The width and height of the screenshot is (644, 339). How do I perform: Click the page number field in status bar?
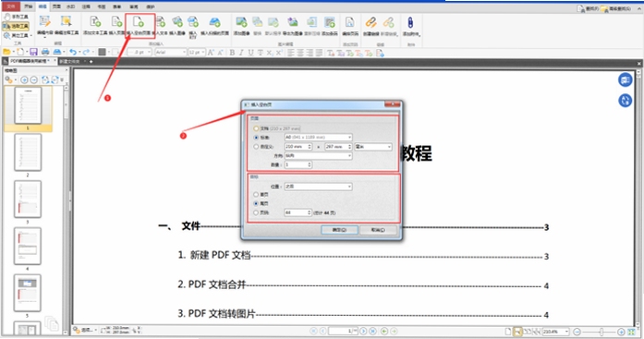[x=343, y=331]
